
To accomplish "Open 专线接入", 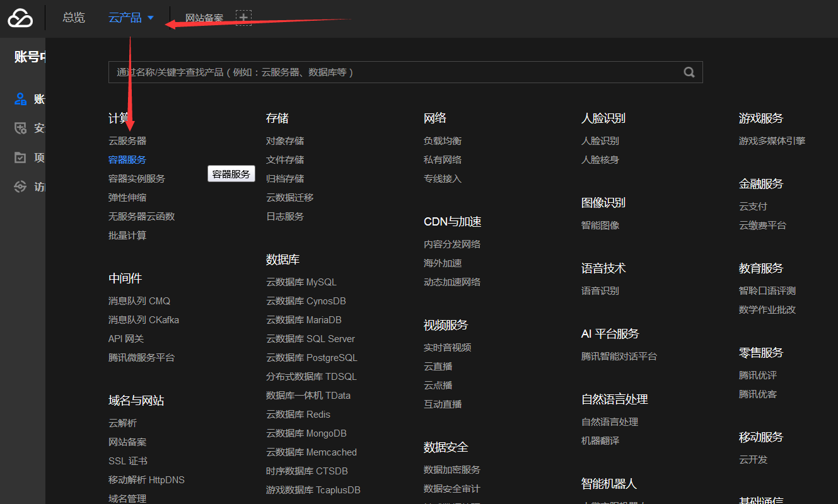I will [443, 178].
